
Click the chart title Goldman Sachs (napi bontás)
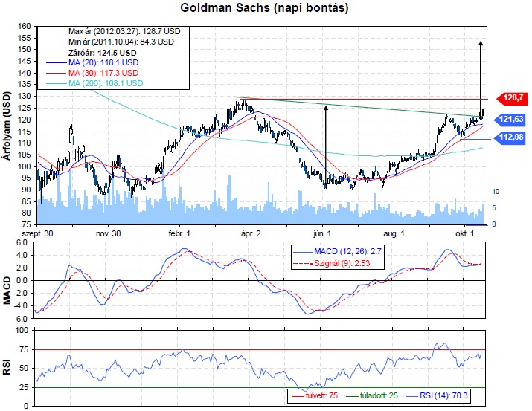pyautogui.click(x=264, y=7)
